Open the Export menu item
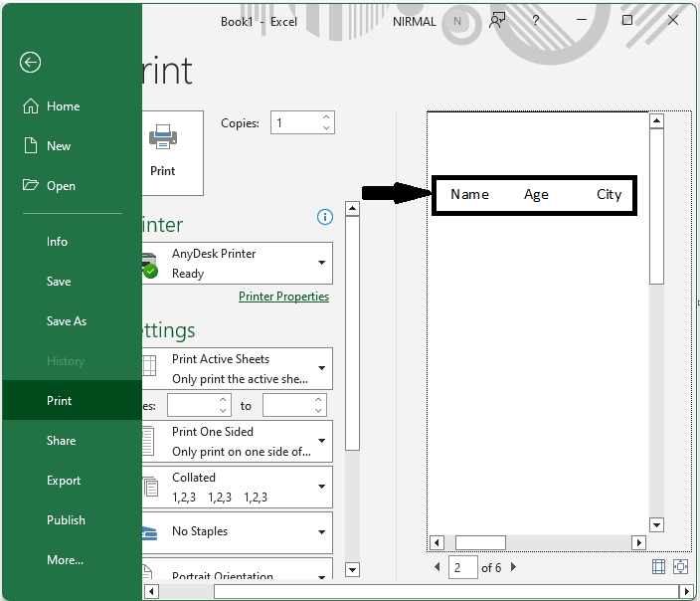The width and height of the screenshot is (700, 601). pyautogui.click(x=64, y=481)
